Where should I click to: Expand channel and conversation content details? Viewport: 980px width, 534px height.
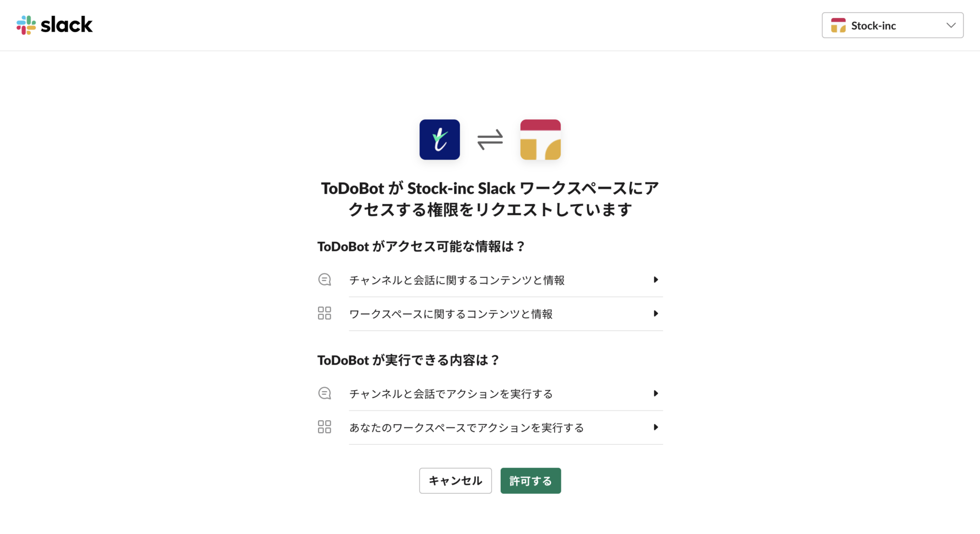tap(656, 279)
